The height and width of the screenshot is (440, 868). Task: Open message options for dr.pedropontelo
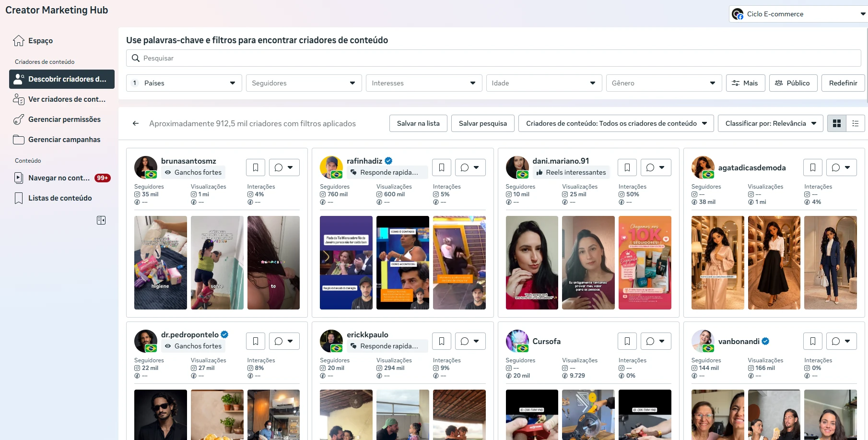tap(284, 341)
